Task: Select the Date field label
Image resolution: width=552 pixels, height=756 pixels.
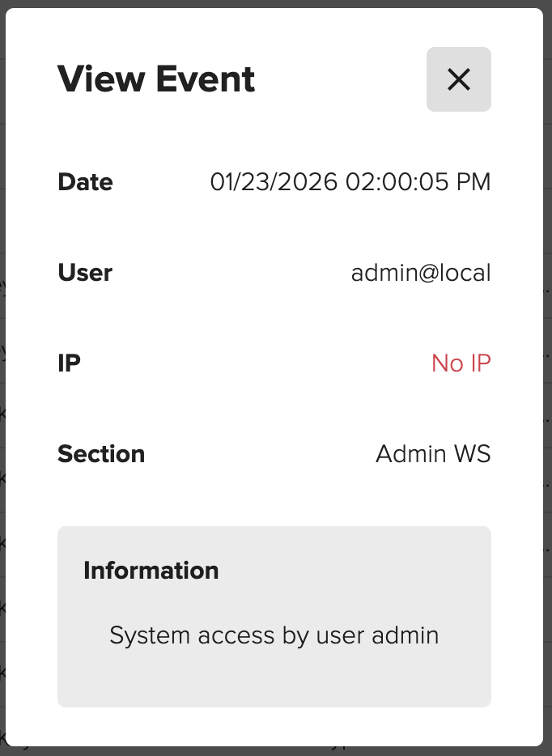Action: (x=85, y=182)
